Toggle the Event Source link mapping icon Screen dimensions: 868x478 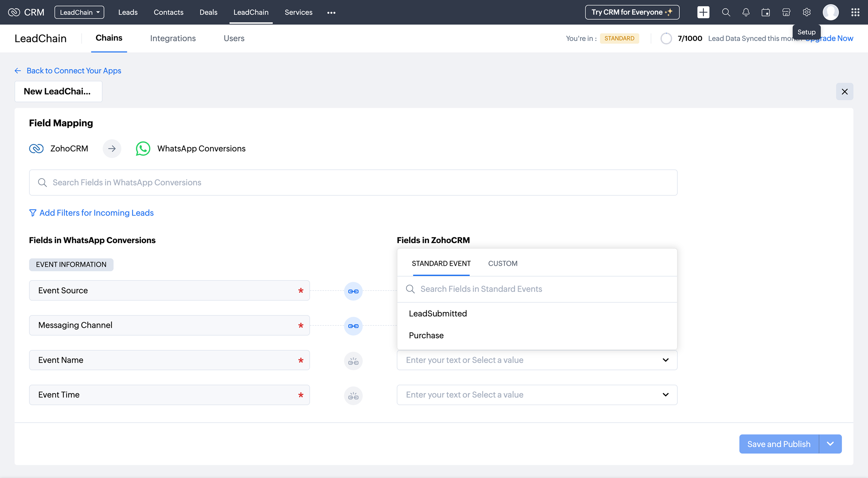pos(353,291)
